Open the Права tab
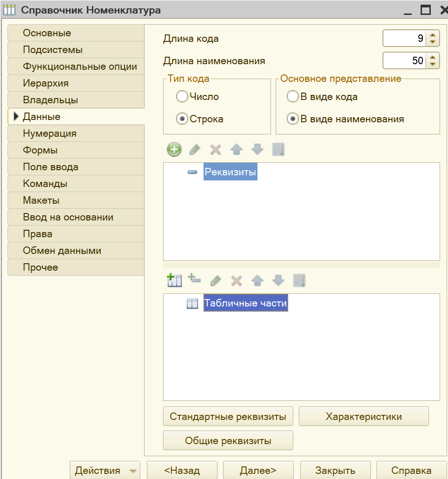Screen dimensions: 448x479 pos(76,234)
